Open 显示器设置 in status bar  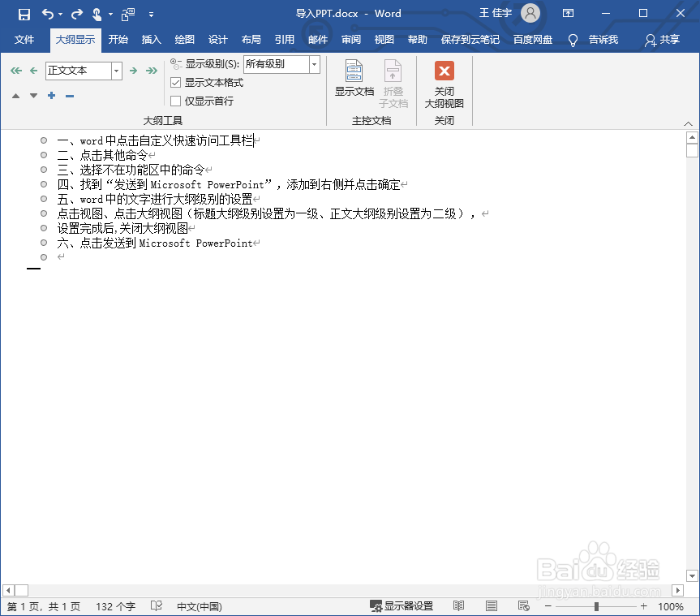click(x=402, y=606)
